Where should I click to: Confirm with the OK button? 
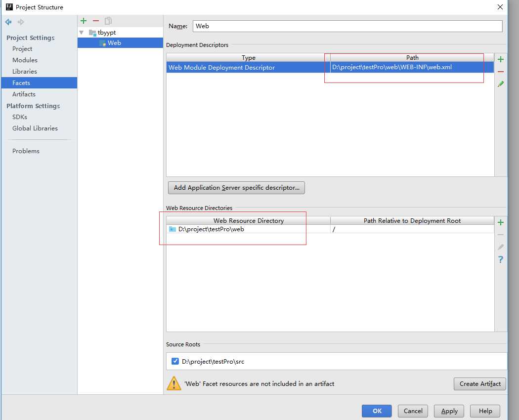[377, 411]
